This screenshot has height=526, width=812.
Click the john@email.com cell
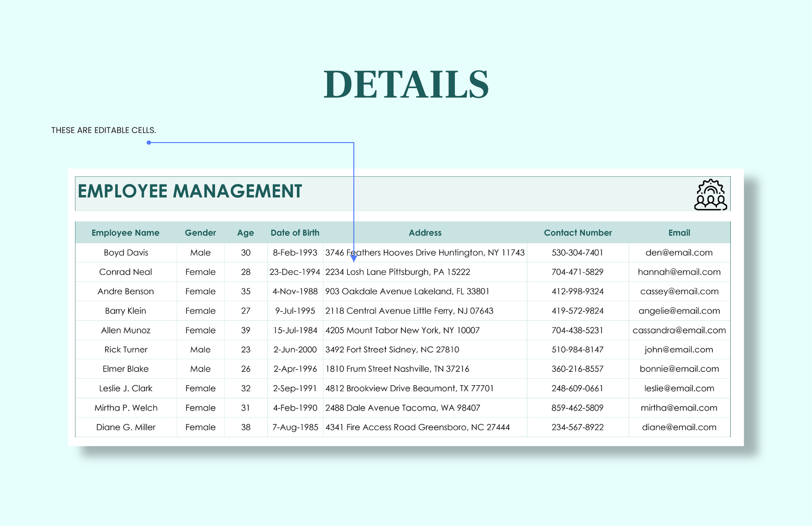[680, 350]
